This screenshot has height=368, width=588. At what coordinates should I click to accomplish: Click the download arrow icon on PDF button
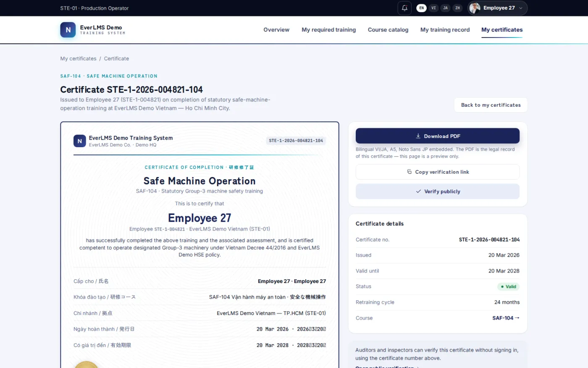(x=418, y=136)
